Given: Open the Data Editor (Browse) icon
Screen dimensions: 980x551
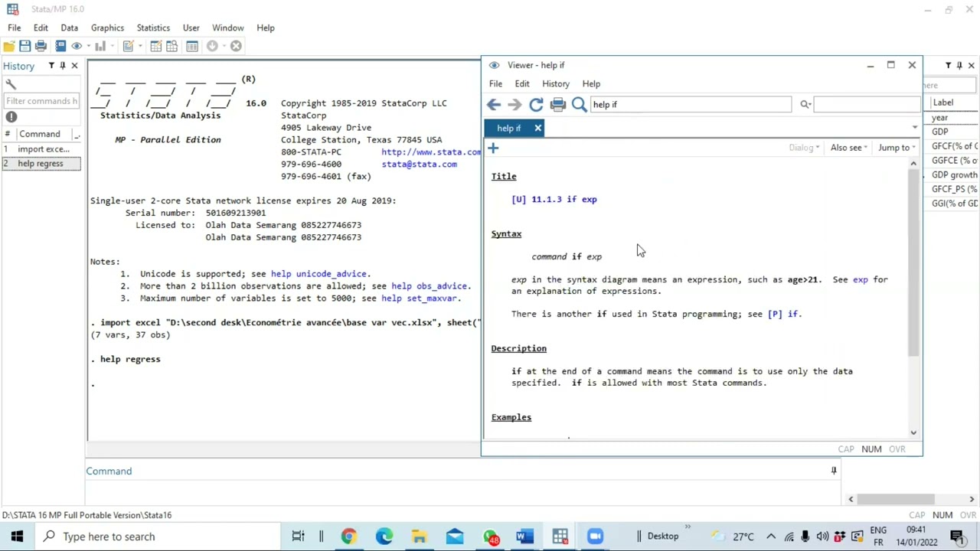Looking at the screenshot, I should coord(173,46).
